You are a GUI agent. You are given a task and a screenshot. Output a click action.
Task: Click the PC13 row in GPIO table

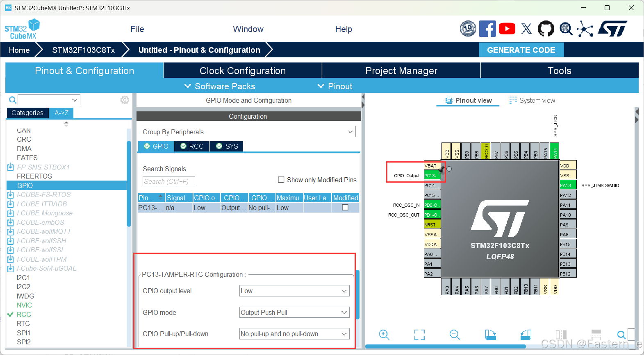pyautogui.click(x=248, y=208)
